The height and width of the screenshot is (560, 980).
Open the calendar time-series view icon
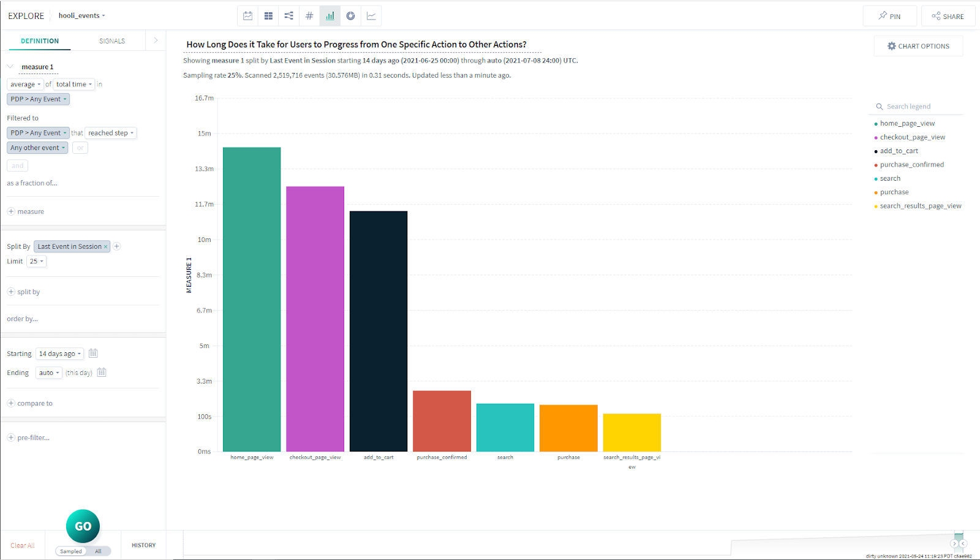click(x=247, y=16)
